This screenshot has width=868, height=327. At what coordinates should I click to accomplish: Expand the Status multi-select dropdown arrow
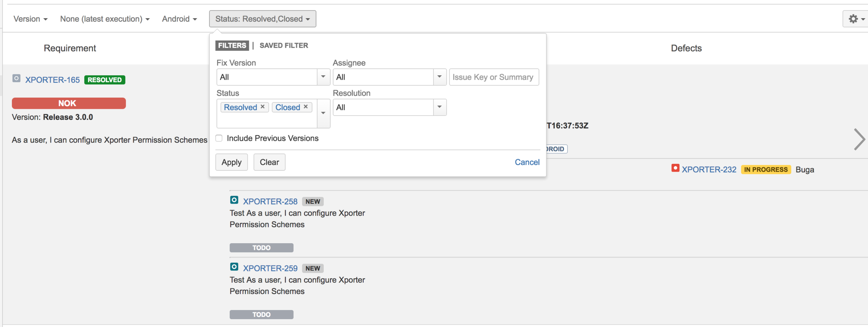[x=323, y=113]
